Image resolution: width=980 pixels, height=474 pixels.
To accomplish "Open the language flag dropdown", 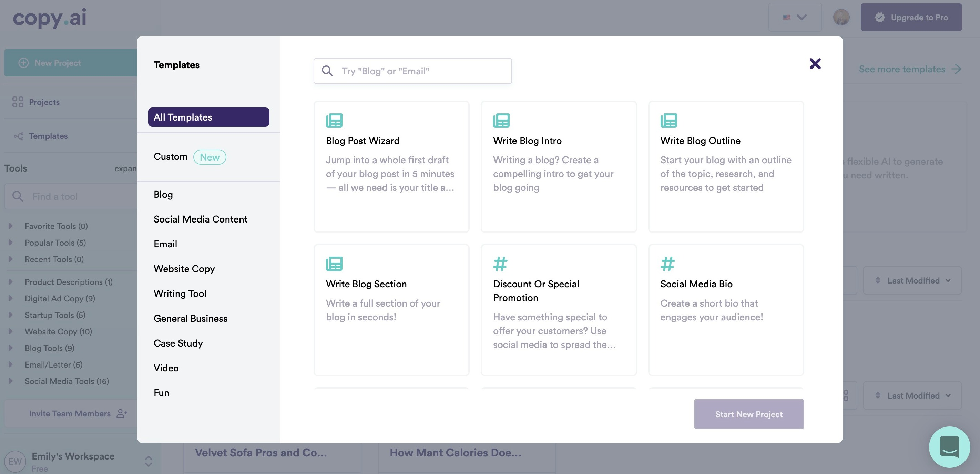I will click(x=795, y=17).
